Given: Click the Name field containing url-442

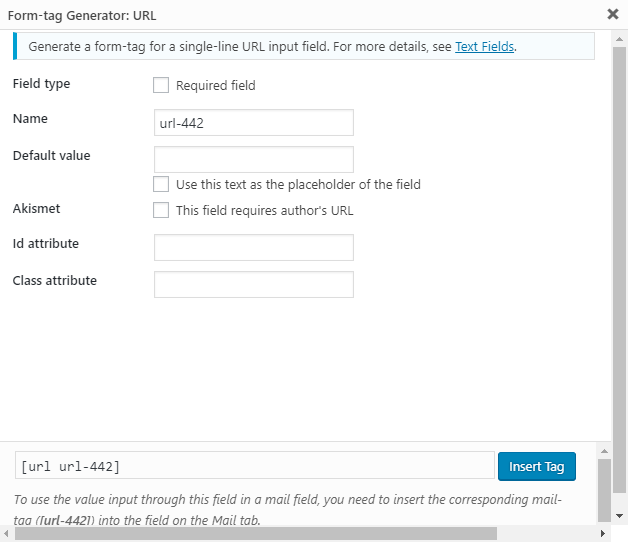Looking at the screenshot, I should pos(254,122).
